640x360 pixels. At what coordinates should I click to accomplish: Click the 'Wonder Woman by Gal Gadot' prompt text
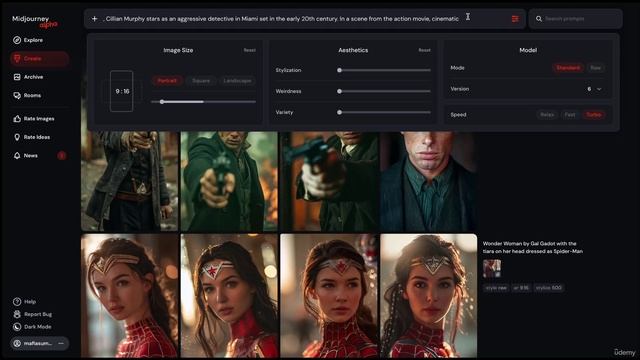(533, 247)
